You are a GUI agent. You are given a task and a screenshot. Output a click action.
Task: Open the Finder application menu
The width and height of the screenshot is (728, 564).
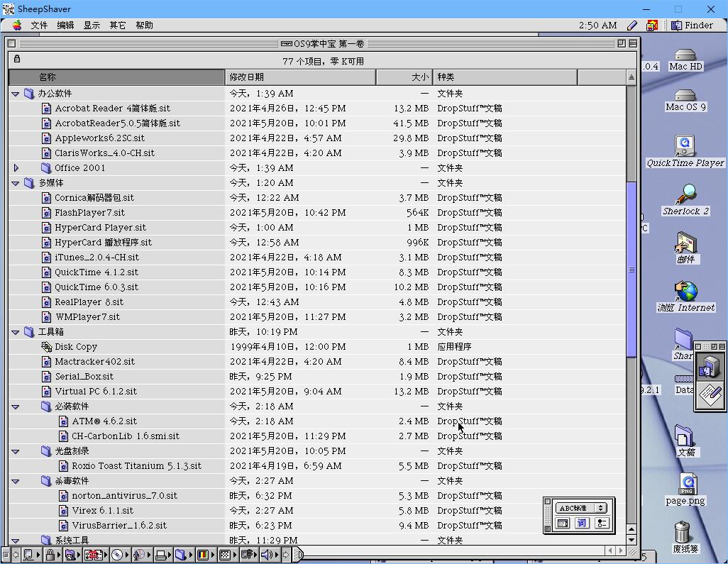[692, 26]
